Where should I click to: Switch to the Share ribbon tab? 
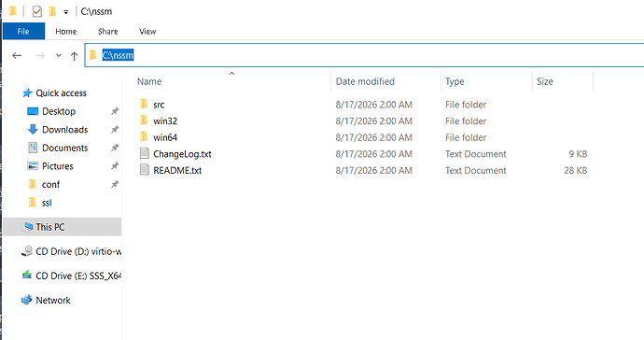pyautogui.click(x=108, y=31)
